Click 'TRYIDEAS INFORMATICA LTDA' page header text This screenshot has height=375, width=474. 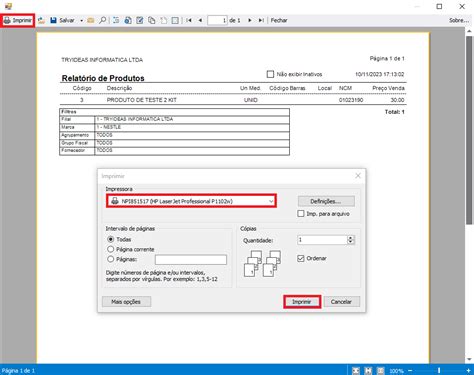tap(102, 60)
